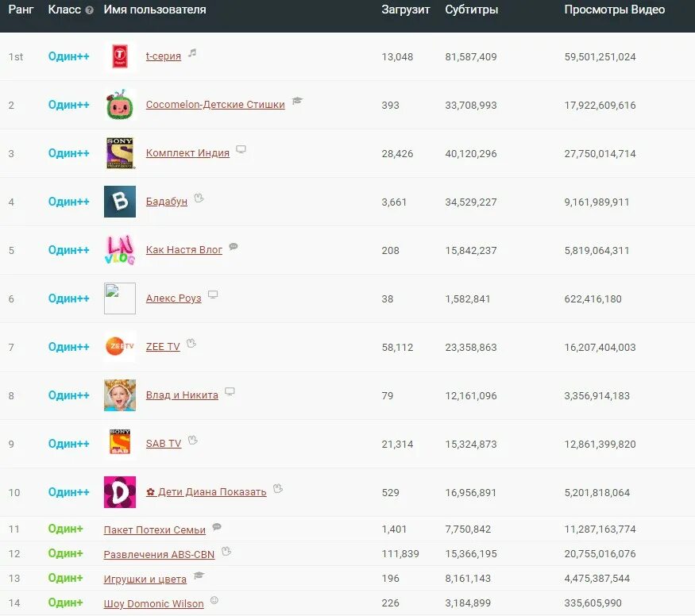695x616 pixels.
Task: Click the speech bubble icon beside Пакет Потехи Семьи
Action: [x=217, y=526]
